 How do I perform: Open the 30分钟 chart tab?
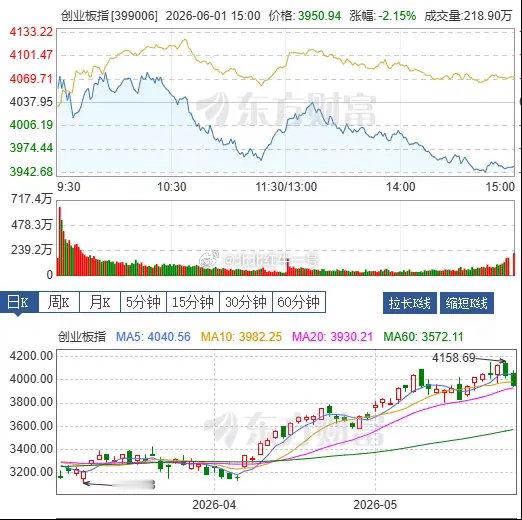click(x=246, y=302)
